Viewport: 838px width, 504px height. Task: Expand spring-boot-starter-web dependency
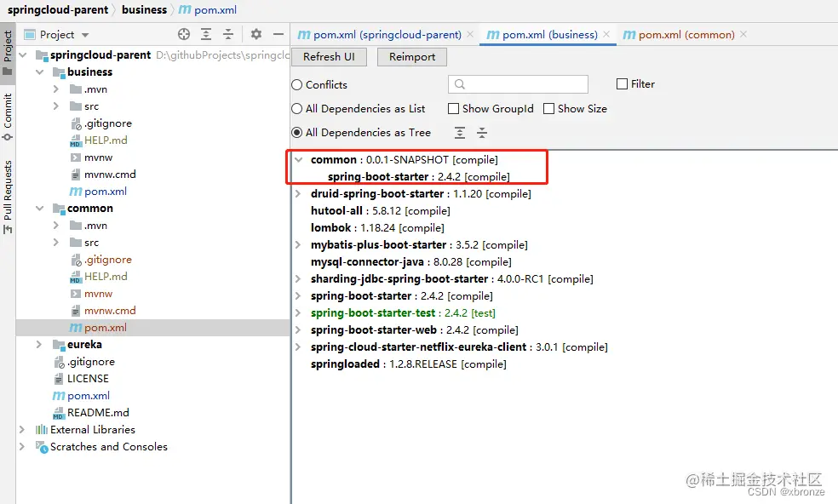point(298,329)
